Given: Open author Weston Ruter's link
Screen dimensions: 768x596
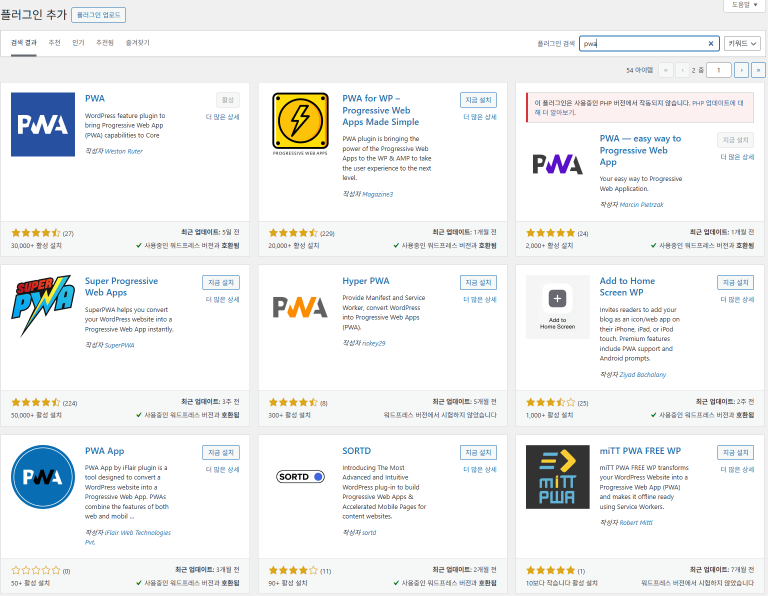Looking at the screenshot, I should click(123, 151).
